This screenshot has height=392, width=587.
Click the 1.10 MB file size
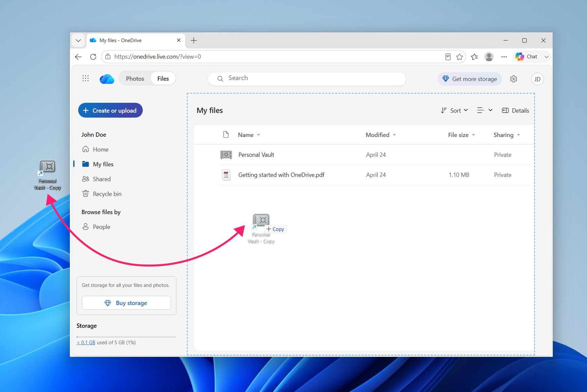click(x=459, y=175)
